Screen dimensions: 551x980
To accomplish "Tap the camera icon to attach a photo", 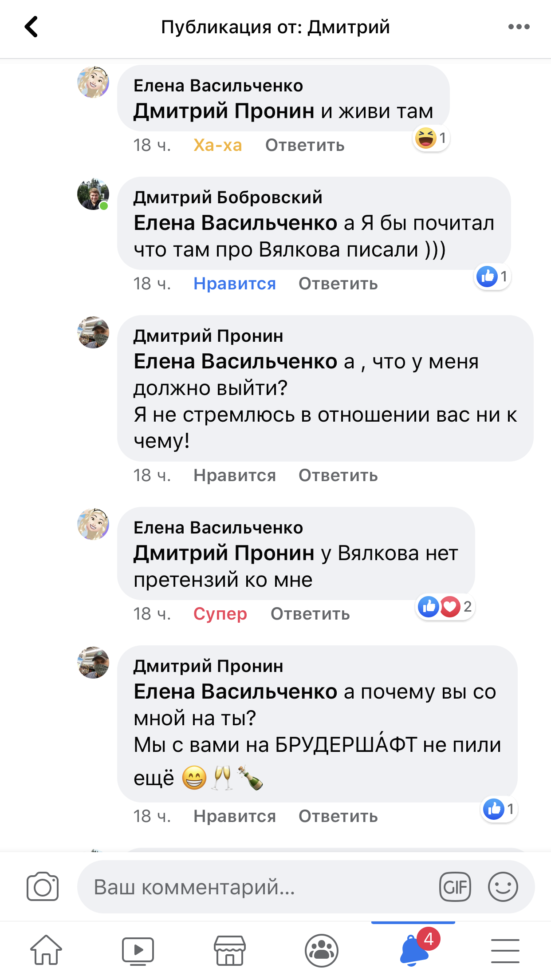I will pyautogui.click(x=43, y=887).
